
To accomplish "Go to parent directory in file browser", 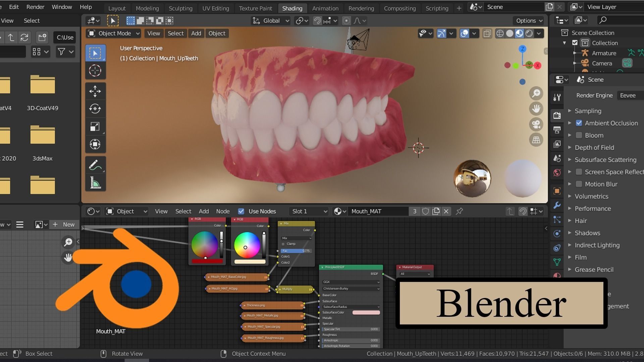I will [11, 38].
